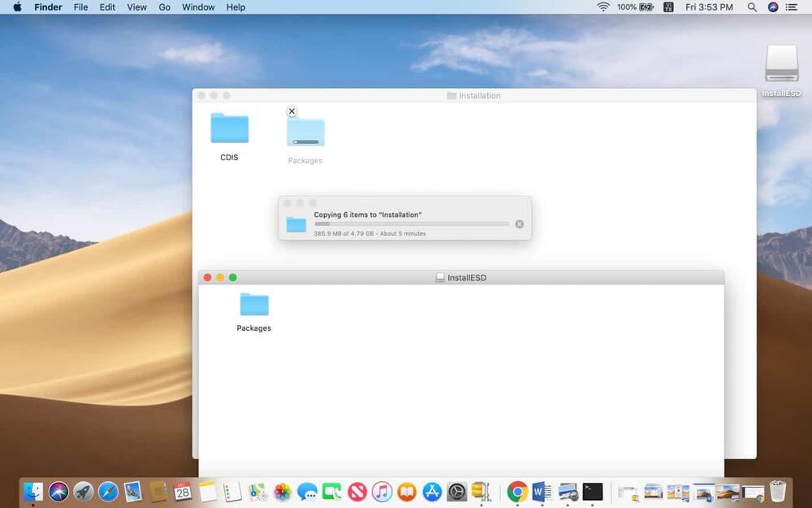The height and width of the screenshot is (508, 812).
Task: Open the Trash in the Dock
Action: pyautogui.click(x=778, y=491)
